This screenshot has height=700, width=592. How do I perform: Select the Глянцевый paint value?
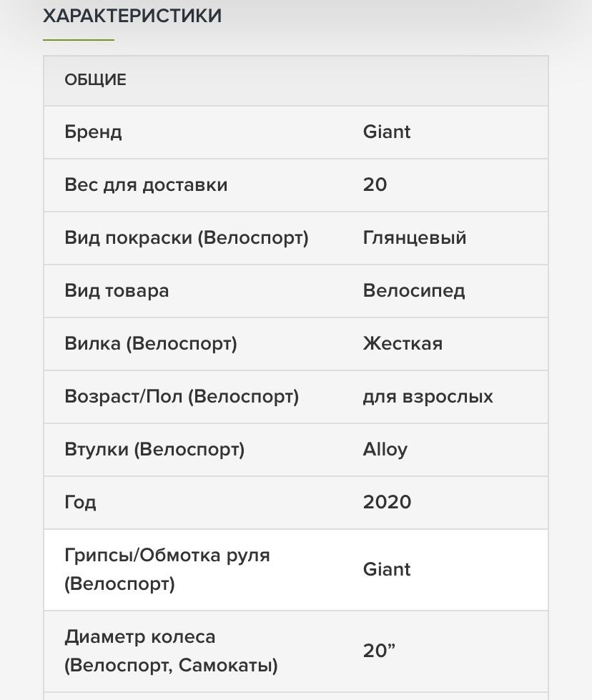[x=415, y=237]
